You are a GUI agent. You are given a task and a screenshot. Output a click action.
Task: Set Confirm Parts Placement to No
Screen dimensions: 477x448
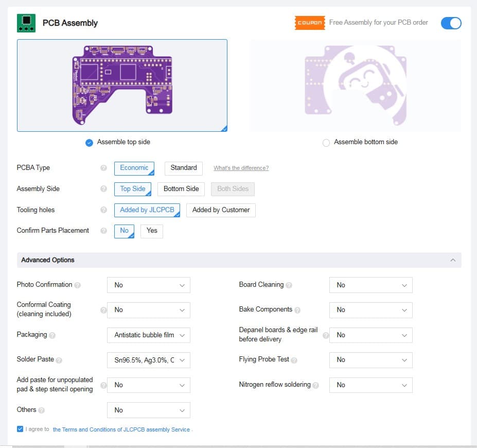coord(124,231)
